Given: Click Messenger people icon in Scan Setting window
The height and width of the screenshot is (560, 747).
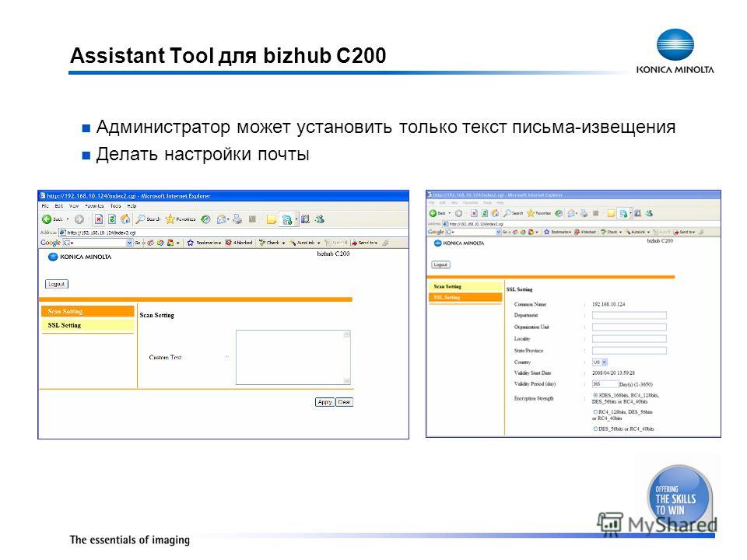Looking at the screenshot, I should click(320, 219).
